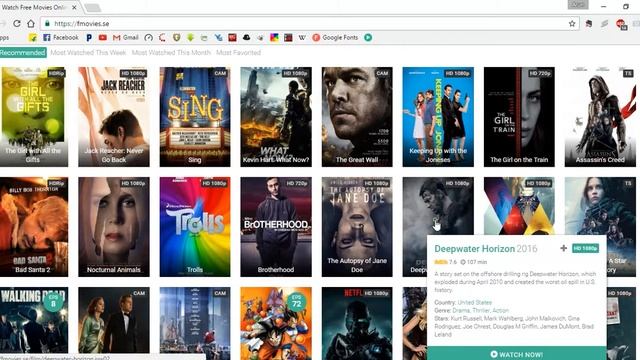
Task: Open the Brotherhood movie poster
Action: (276, 227)
